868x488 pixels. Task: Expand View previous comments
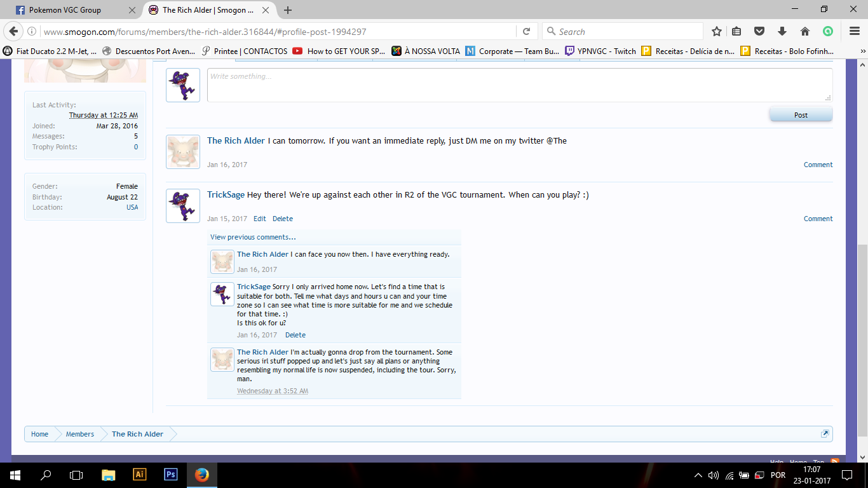pyautogui.click(x=253, y=237)
